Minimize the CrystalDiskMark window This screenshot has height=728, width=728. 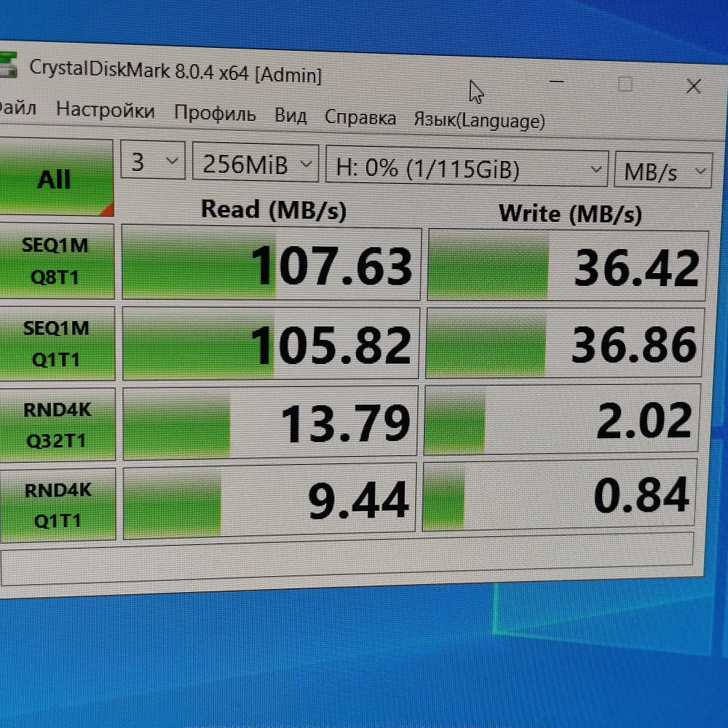click(556, 82)
